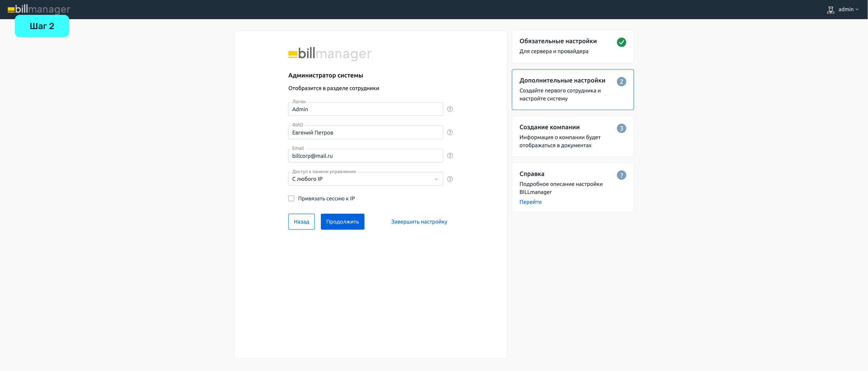Select the Справка card
Viewport: 868px width, 371px height.
click(572, 188)
